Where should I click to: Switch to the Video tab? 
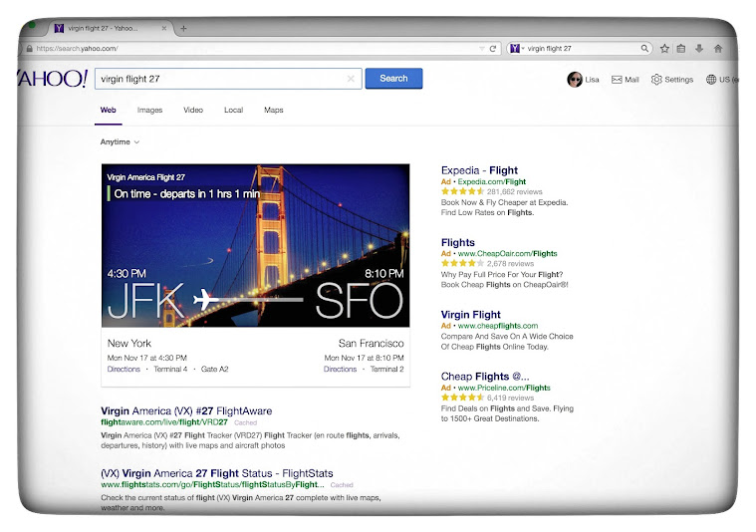(x=193, y=110)
